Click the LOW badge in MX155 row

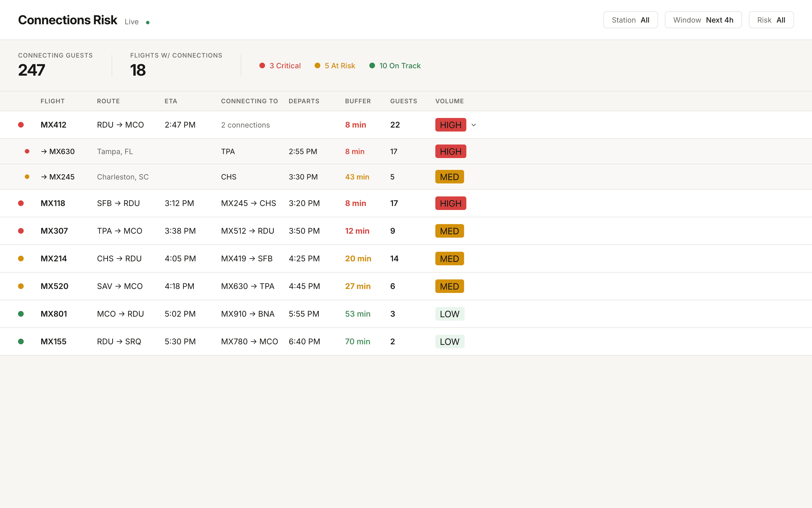tap(450, 341)
